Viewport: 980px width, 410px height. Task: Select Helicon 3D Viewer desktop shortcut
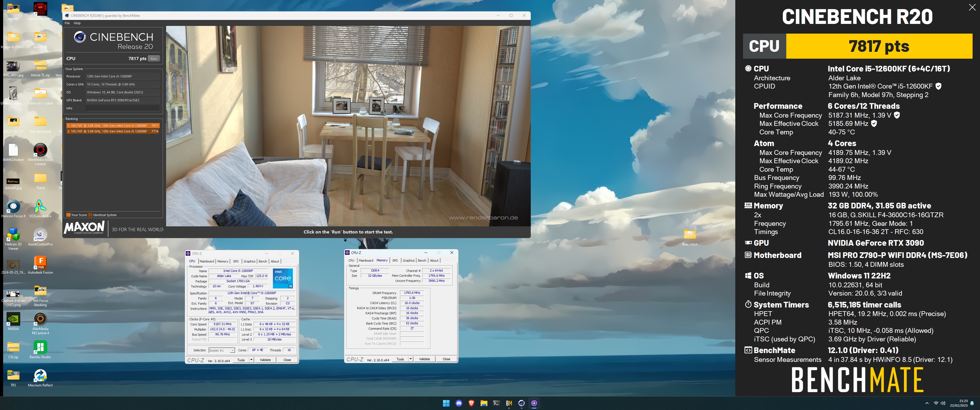[x=13, y=239]
